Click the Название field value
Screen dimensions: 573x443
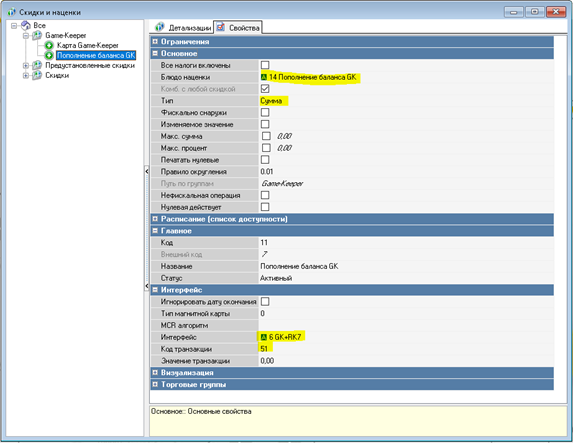pyautogui.click(x=406, y=266)
